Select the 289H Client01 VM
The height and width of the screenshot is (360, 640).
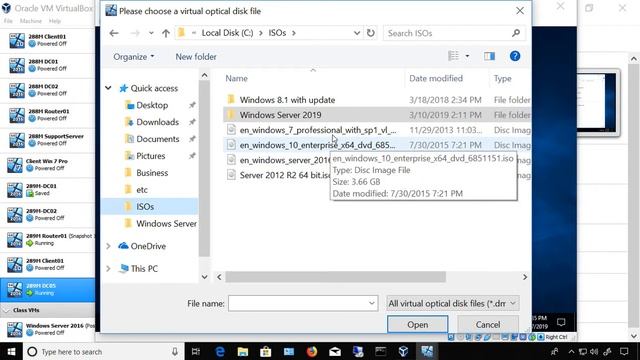click(x=47, y=264)
